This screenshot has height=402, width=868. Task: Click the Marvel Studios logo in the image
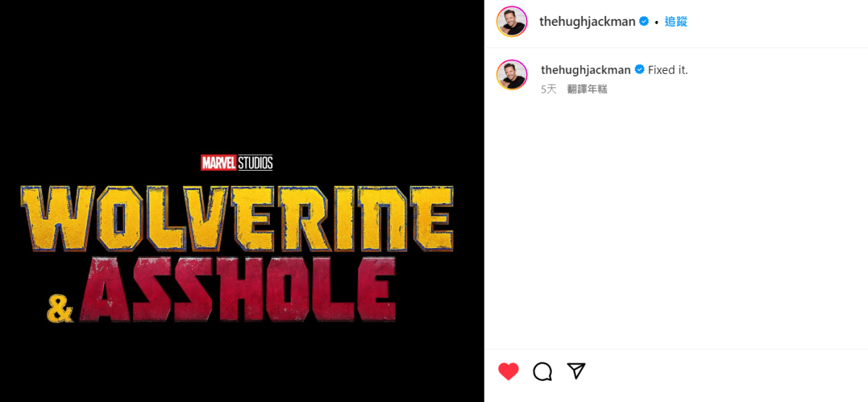[237, 163]
